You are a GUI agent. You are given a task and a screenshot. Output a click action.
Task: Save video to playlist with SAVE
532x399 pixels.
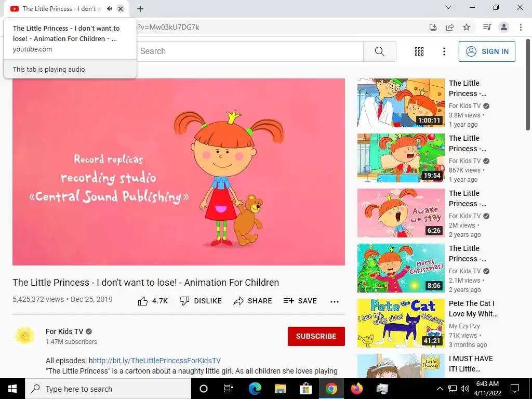pos(300,301)
